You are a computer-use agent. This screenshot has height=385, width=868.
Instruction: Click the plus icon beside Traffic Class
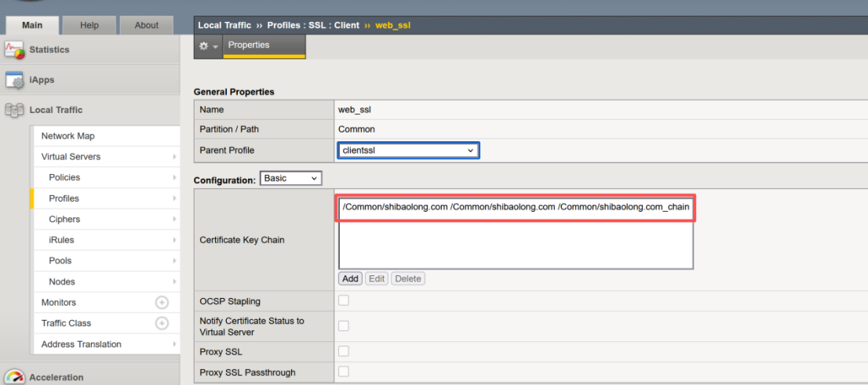click(x=162, y=323)
